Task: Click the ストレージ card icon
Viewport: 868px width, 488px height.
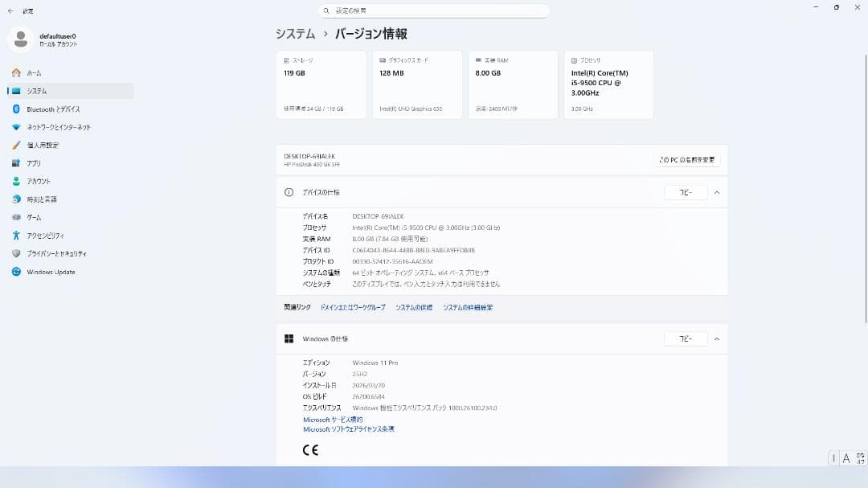Action: coord(286,60)
